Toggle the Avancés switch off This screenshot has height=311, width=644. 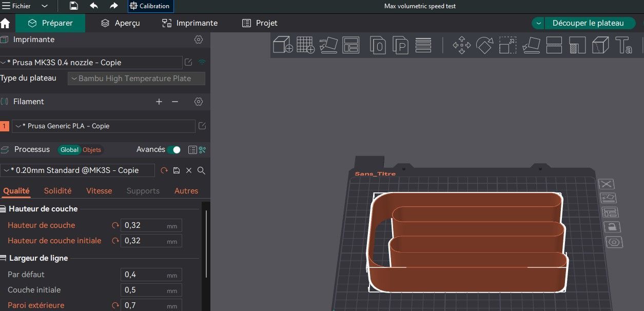(174, 150)
